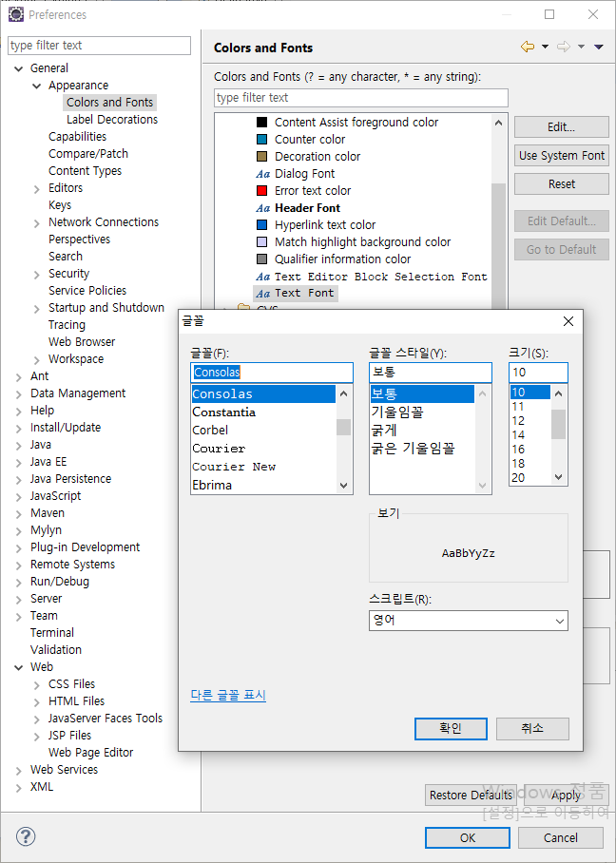
Task: Click the 글꼴 font name input field
Action: pos(272,373)
